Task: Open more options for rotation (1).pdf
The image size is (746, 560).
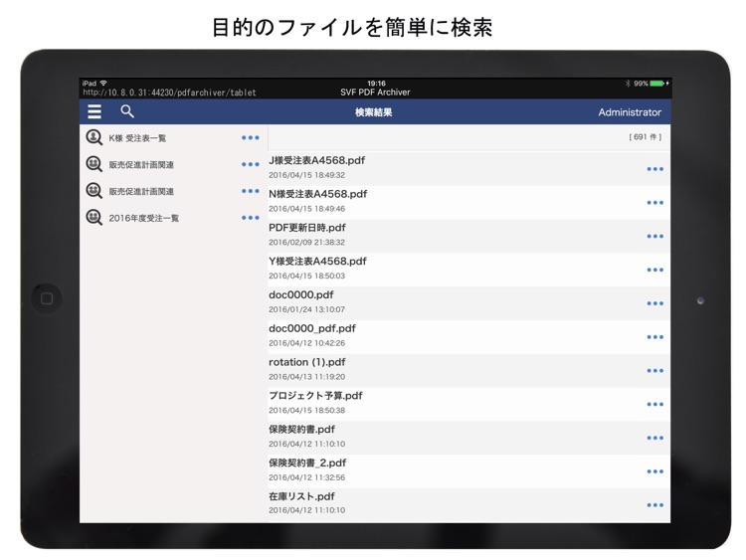Action: point(655,371)
